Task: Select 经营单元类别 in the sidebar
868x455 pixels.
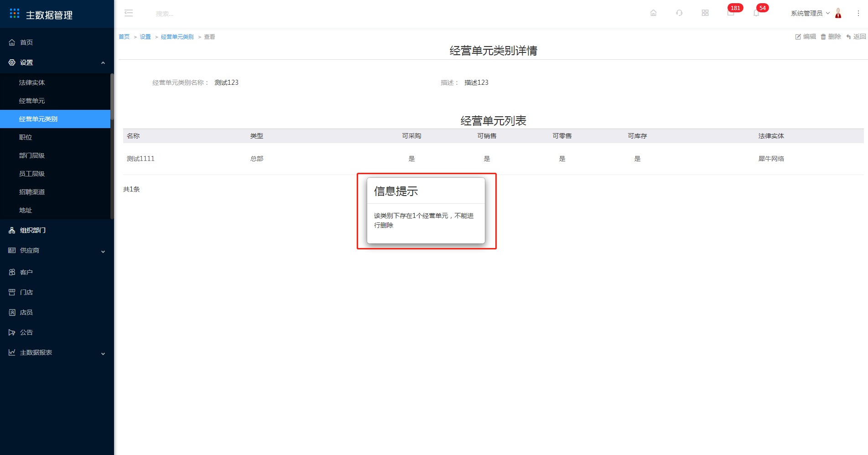Action: pyautogui.click(x=55, y=119)
